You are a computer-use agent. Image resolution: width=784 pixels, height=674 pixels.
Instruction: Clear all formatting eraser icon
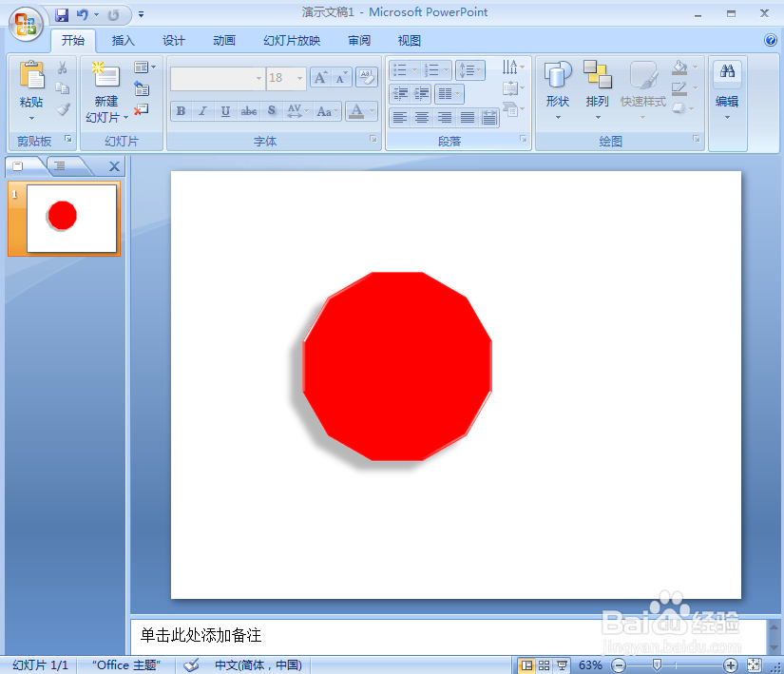pyautogui.click(x=367, y=78)
